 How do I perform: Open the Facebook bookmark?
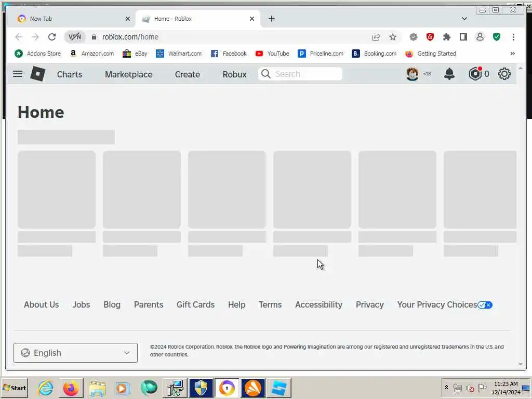[x=229, y=54]
